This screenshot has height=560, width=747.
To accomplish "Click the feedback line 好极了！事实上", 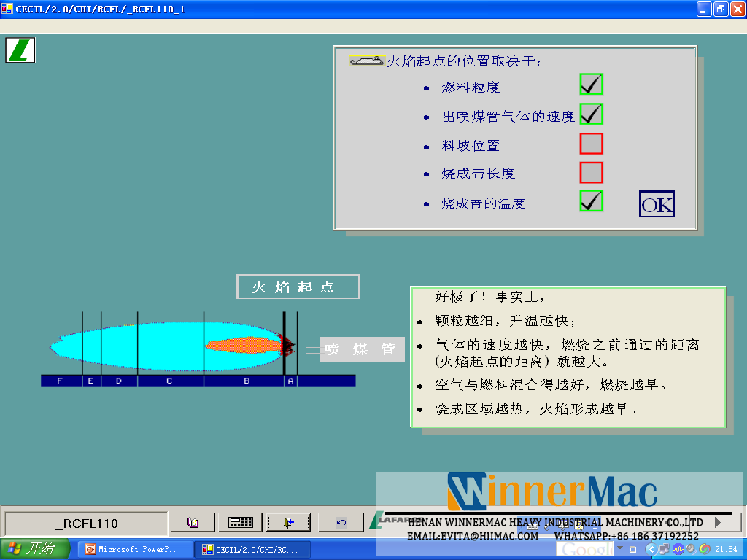I will tap(489, 297).
